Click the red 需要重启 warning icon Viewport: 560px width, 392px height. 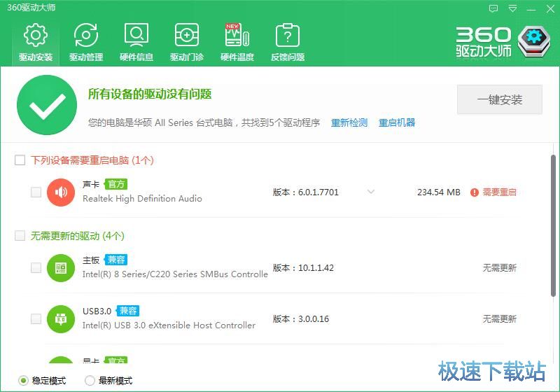coord(475,192)
